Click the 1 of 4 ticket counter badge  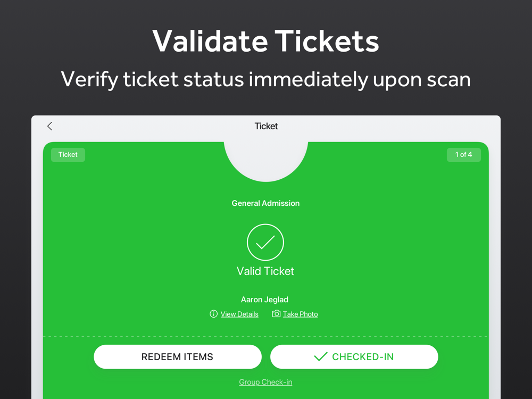[463, 155]
